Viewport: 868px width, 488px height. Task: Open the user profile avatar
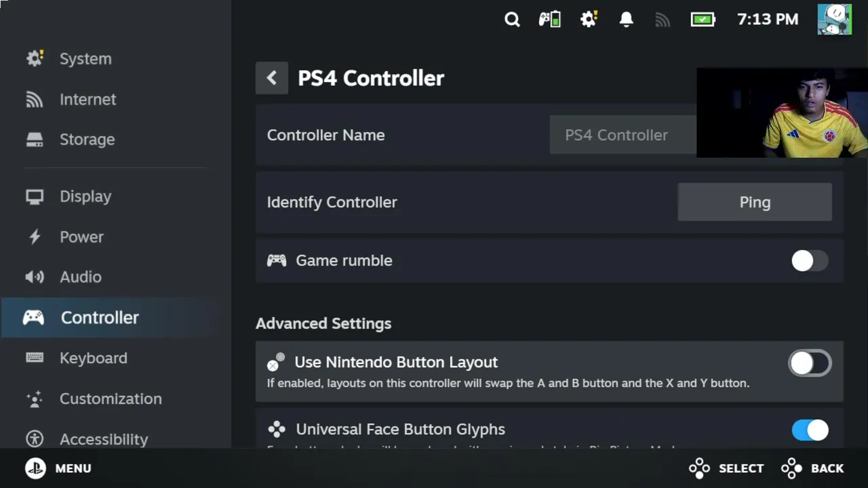[834, 19]
